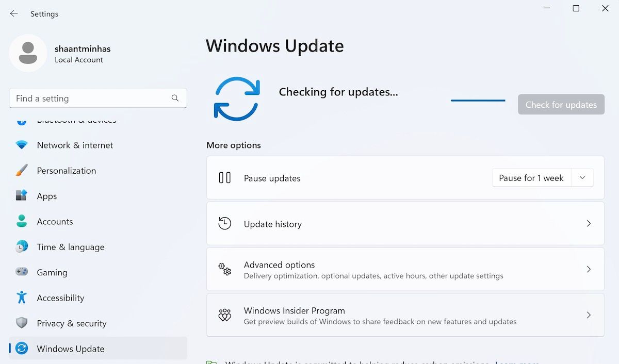Go to Apps settings page
The height and width of the screenshot is (364, 619).
pyautogui.click(x=98, y=196)
